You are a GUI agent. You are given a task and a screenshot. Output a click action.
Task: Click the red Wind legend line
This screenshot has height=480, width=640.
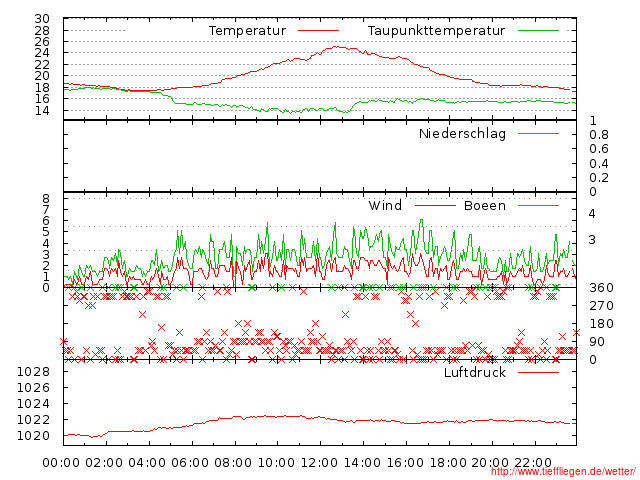pos(435,205)
